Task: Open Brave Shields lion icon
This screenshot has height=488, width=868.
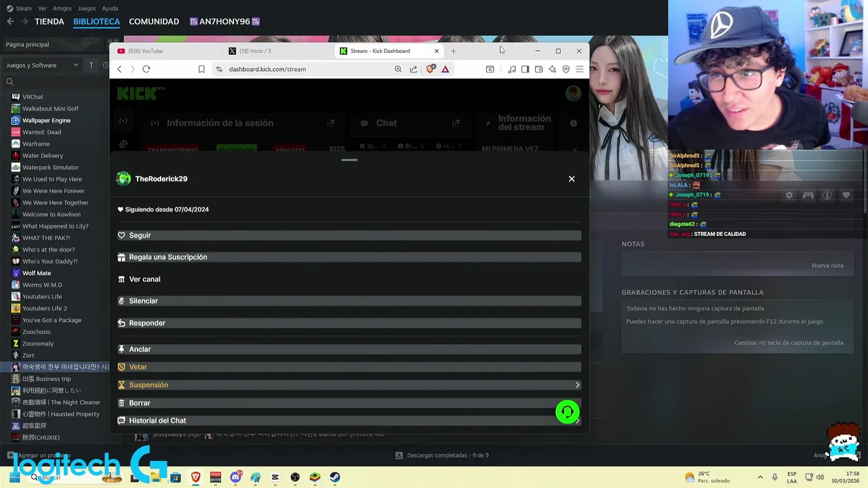Action: tap(430, 69)
